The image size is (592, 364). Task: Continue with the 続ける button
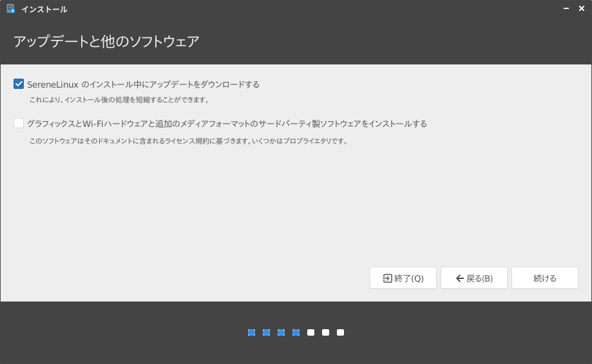click(x=545, y=278)
